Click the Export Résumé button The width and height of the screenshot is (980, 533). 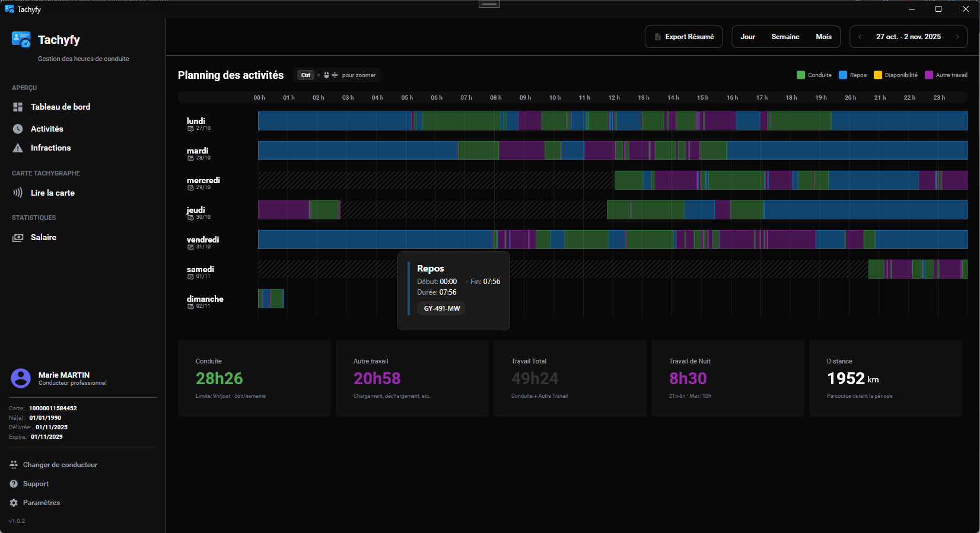pos(683,37)
